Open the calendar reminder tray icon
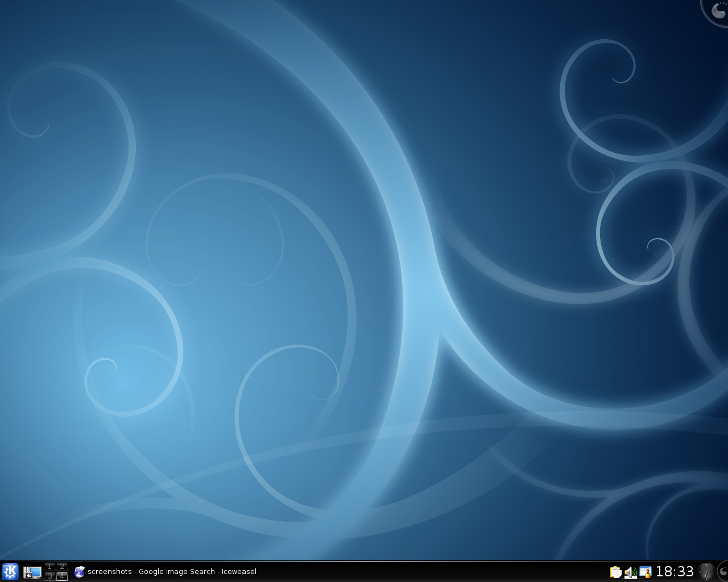Image resolution: width=728 pixels, height=582 pixels. 645,572
